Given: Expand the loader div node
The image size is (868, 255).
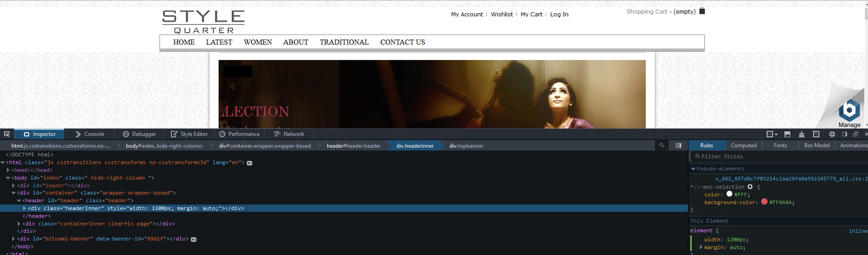Looking at the screenshot, I should [14, 185].
